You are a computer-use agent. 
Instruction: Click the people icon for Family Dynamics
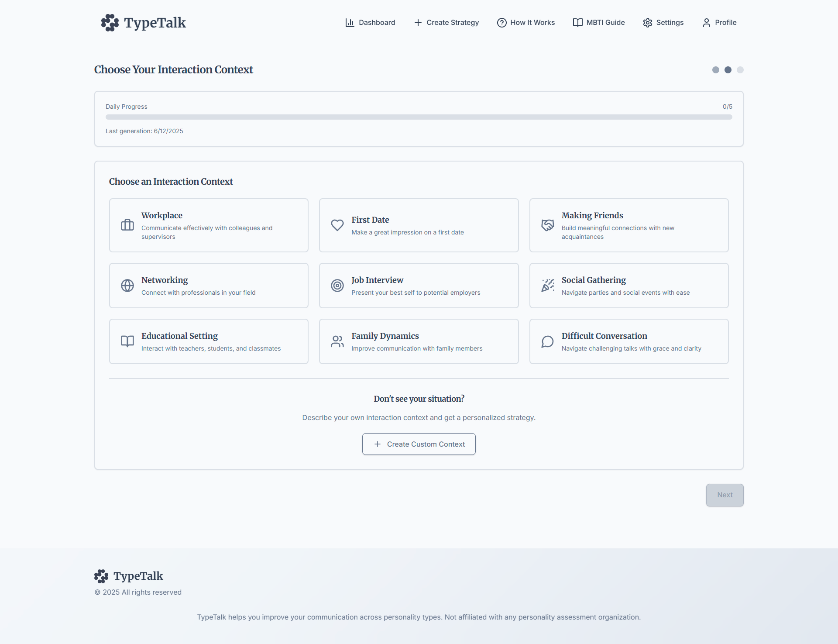[x=337, y=341]
